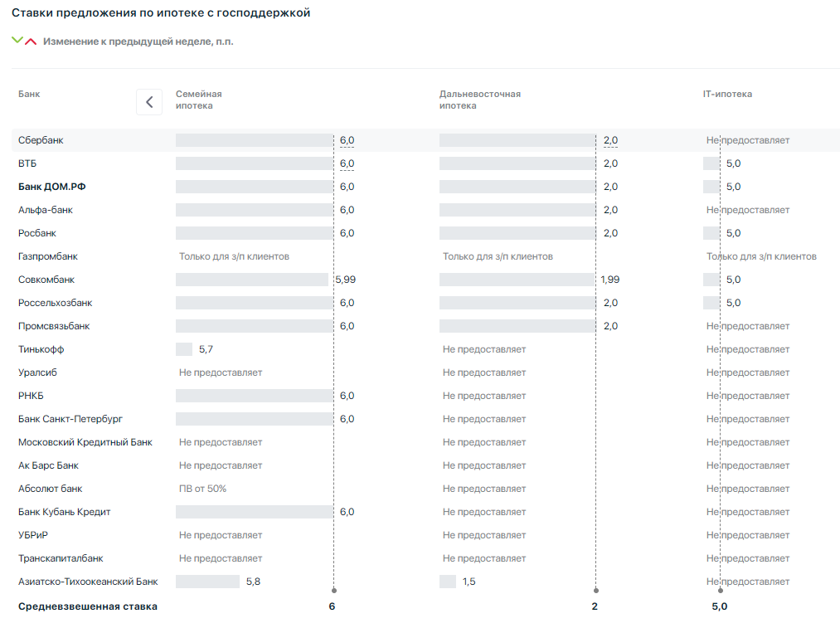Viewport: 840px width, 628px height.
Task: Click Промсвязьбанк far-east rate 2,0
Action: pyautogui.click(x=610, y=326)
